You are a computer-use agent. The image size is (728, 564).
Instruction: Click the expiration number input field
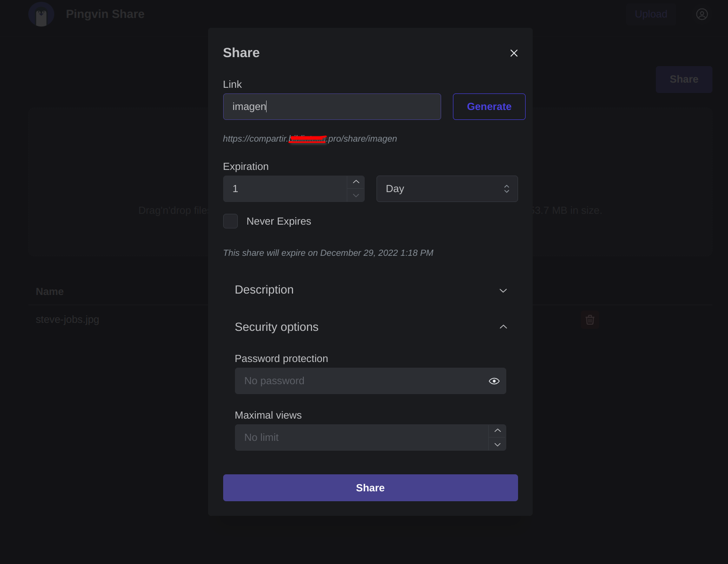pyautogui.click(x=285, y=189)
